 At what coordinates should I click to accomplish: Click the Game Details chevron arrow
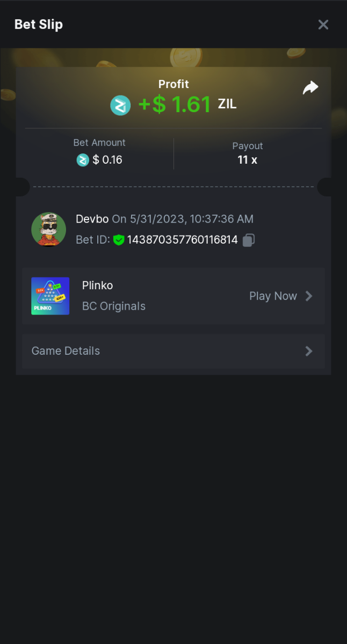(309, 351)
